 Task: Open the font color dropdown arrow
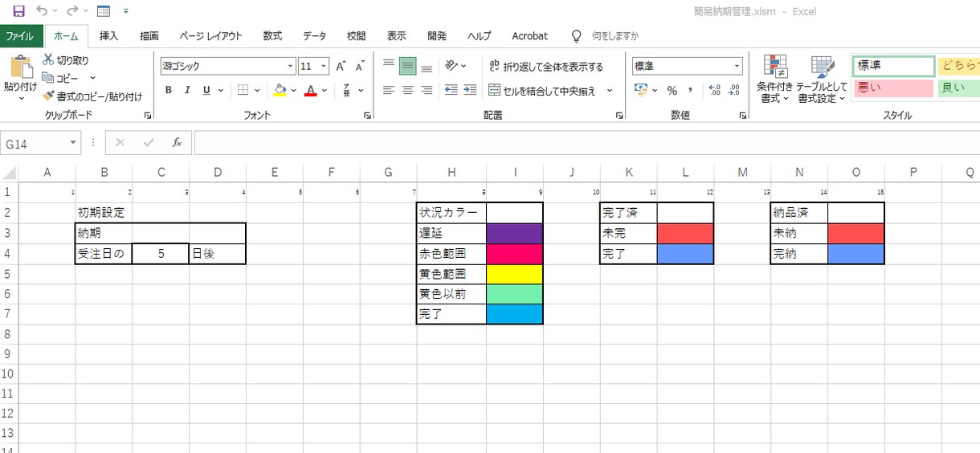pos(325,90)
